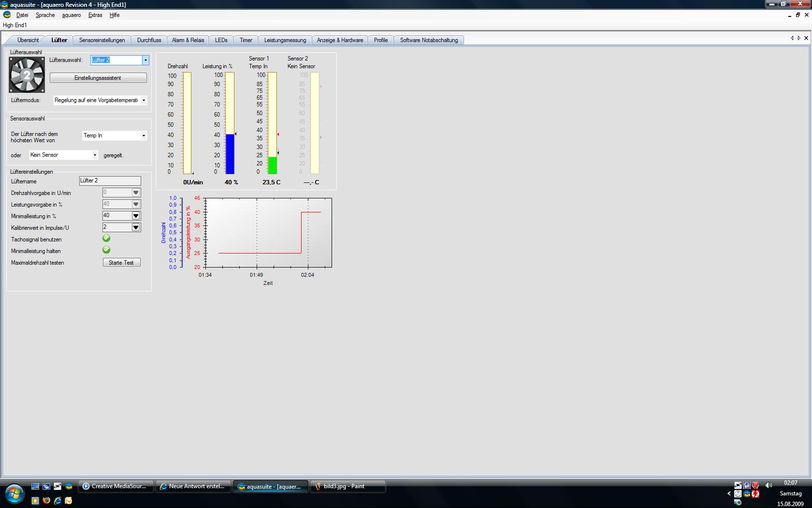Click the headphones icon in system tray
812x508 pixels.
[x=747, y=485]
